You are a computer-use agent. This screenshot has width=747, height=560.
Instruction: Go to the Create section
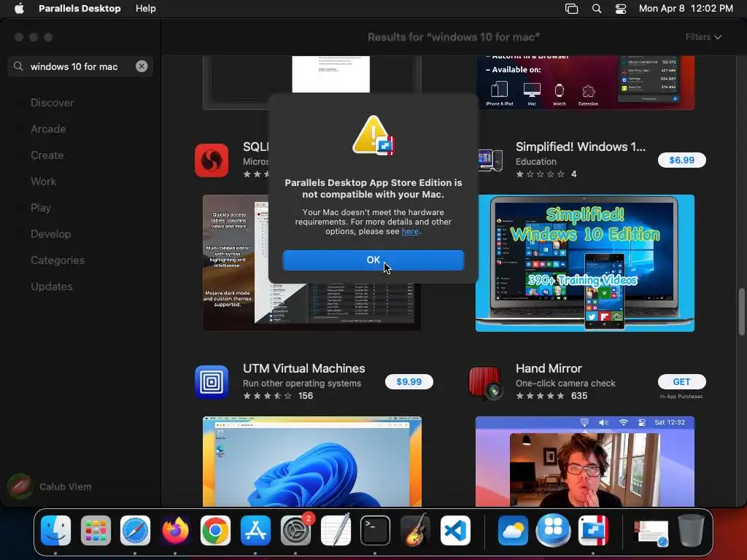[x=47, y=155]
